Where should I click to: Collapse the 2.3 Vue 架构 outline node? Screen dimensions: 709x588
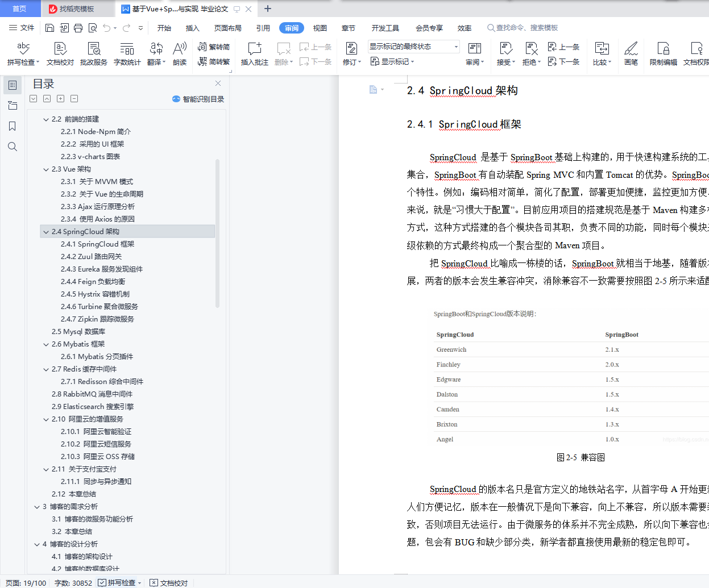(x=46, y=169)
